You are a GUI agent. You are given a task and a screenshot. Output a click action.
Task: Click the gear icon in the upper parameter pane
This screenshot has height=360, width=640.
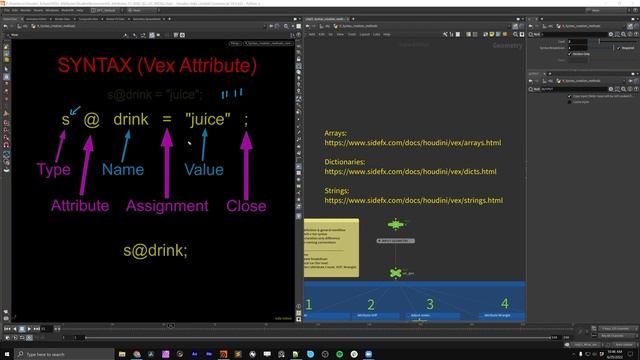pyautogui.click(x=611, y=35)
